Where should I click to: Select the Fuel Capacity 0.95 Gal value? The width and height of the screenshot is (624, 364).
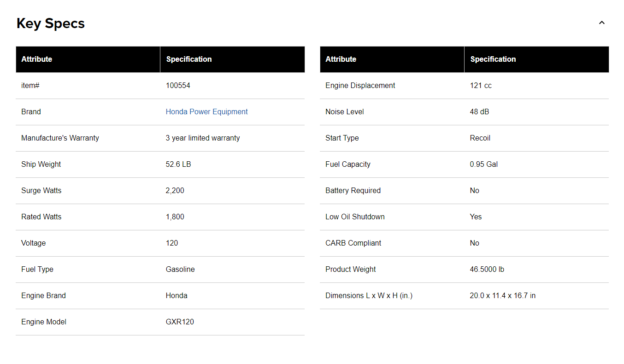point(484,164)
